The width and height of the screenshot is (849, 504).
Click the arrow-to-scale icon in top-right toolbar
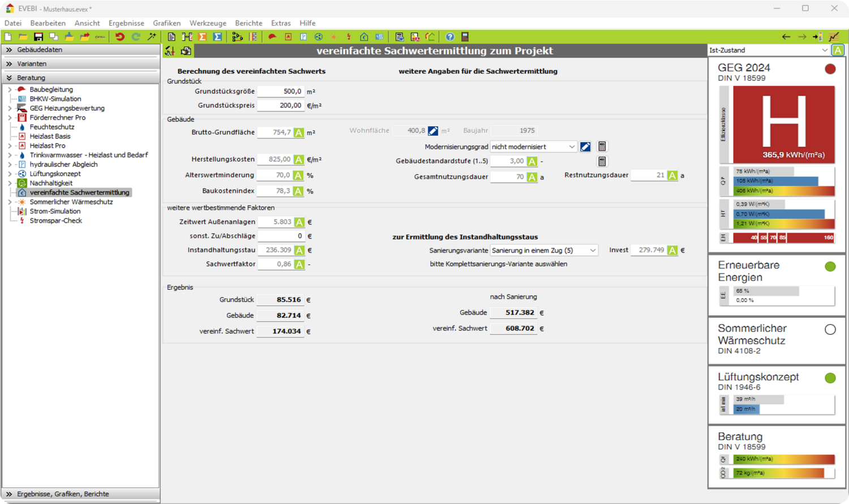pos(818,37)
